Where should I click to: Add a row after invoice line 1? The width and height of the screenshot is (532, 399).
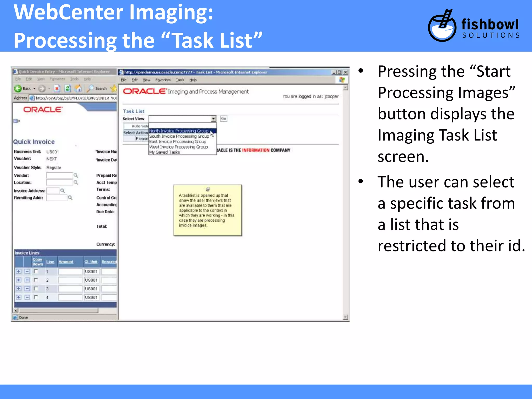click(x=19, y=271)
